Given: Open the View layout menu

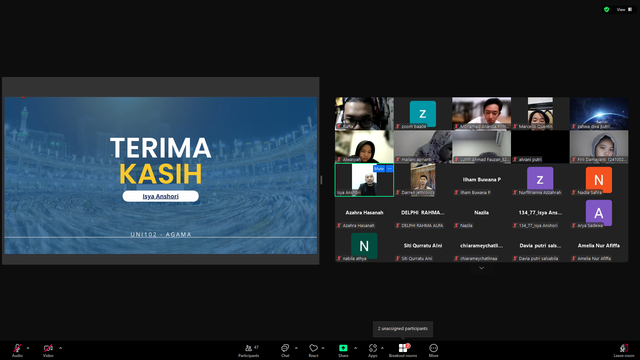Looking at the screenshot, I should pyautogui.click(x=624, y=9).
